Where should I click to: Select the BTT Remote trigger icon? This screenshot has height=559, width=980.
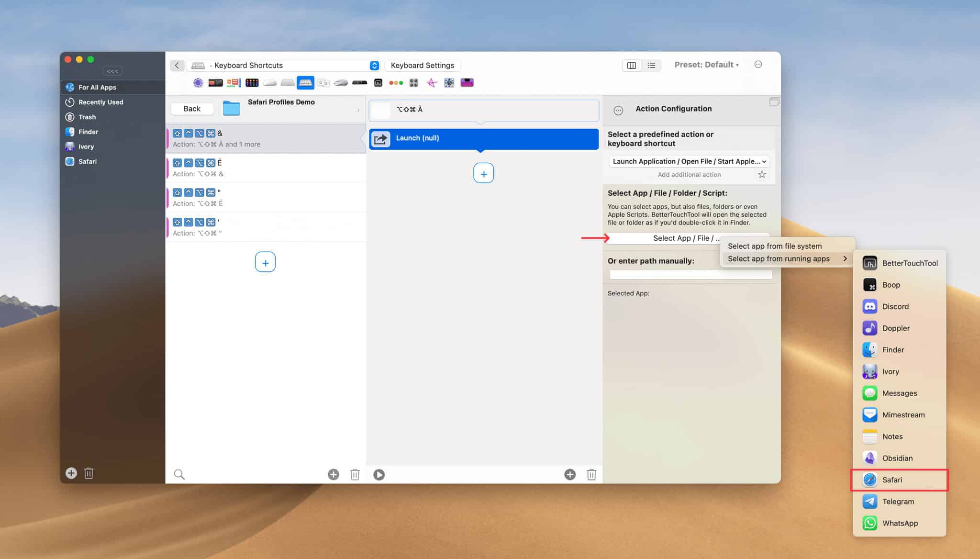point(378,83)
